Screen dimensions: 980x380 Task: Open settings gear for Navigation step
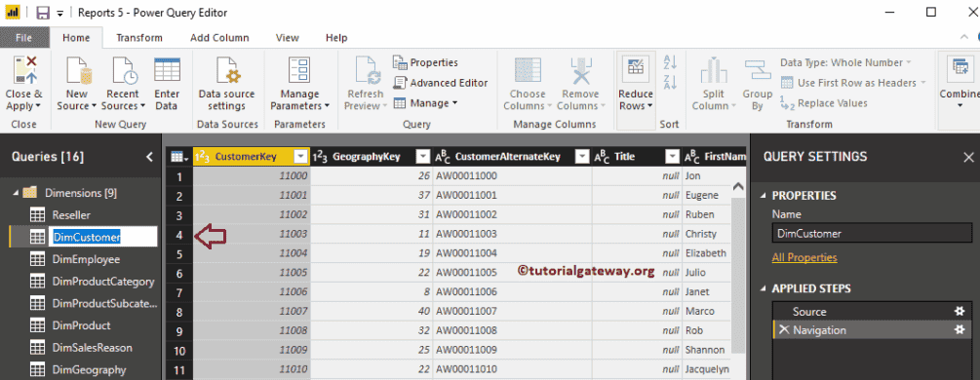click(x=960, y=330)
